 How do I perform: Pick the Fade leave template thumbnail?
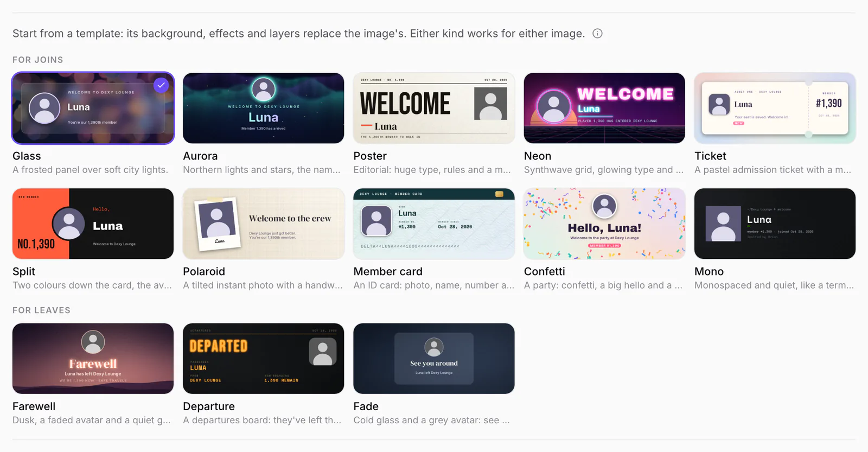click(434, 359)
